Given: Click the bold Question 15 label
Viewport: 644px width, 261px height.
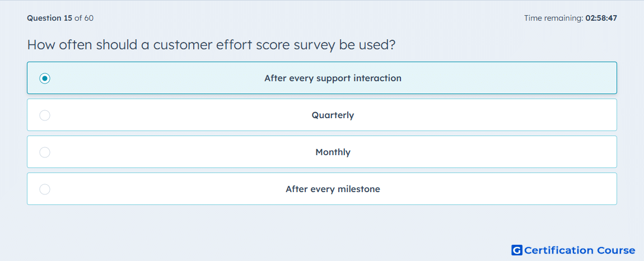Looking at the screenshot, I should point(50,18).
